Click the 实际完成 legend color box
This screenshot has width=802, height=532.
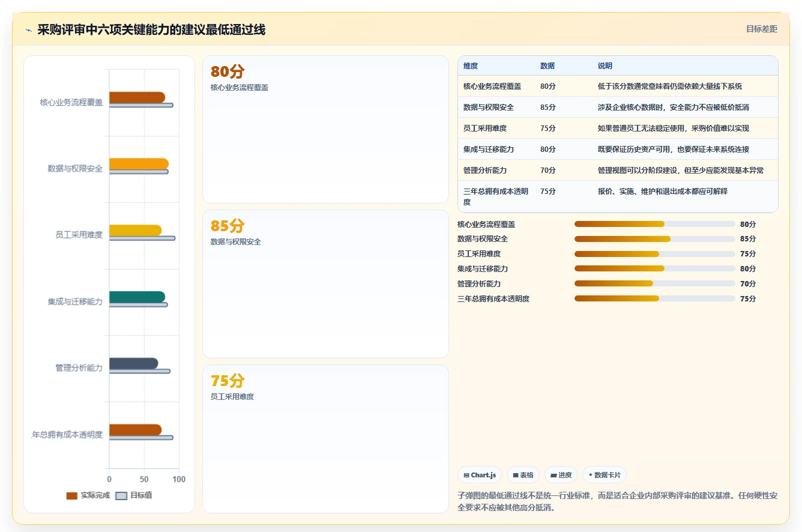click(x=72, y=496)
